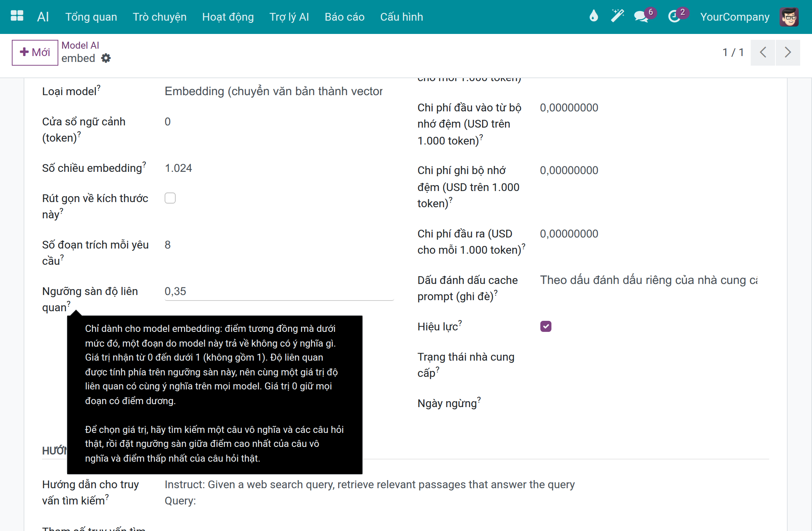Click the 'Ngưỡng sàn độ liên quan' 0,35 field

point(279,291)
